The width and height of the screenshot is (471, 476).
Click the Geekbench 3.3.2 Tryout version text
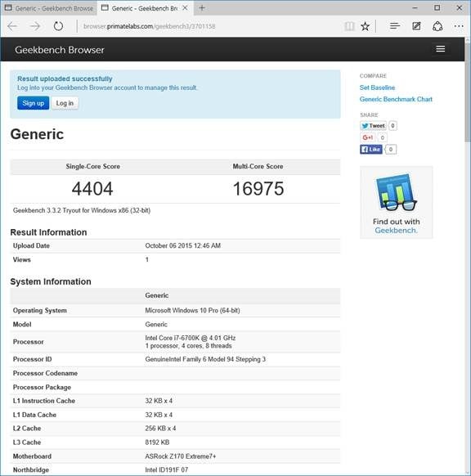(x=82, y=210)
